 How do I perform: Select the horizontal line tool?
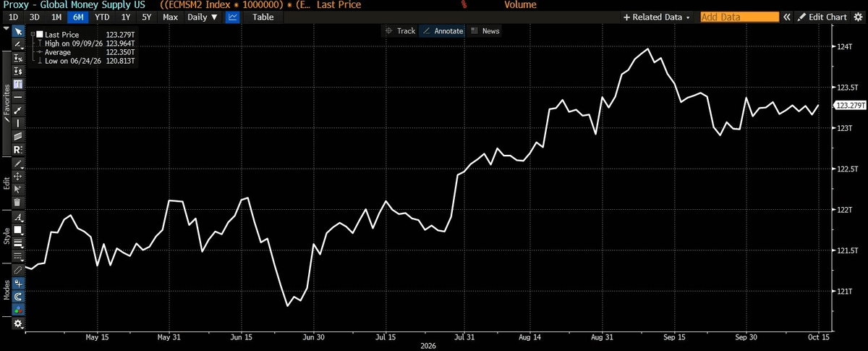click(18, 96)
